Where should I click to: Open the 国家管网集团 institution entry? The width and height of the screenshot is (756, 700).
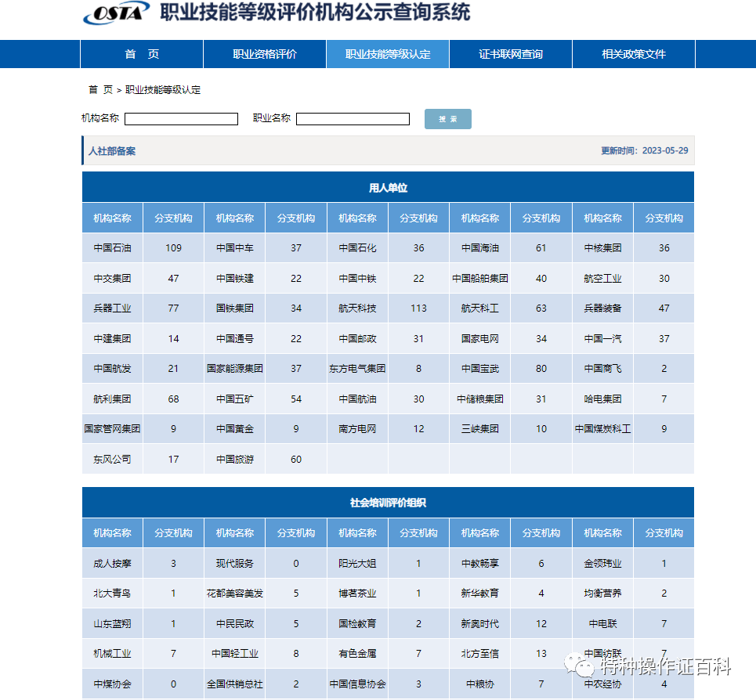(112, 429)
